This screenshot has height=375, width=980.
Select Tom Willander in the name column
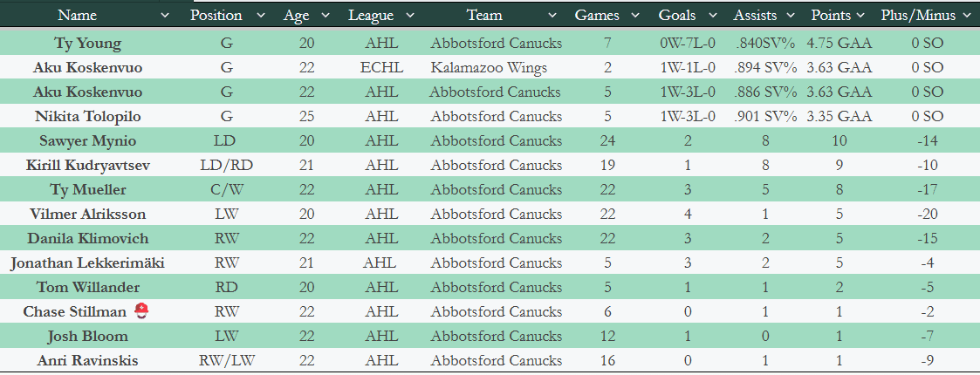coord(87,287)
